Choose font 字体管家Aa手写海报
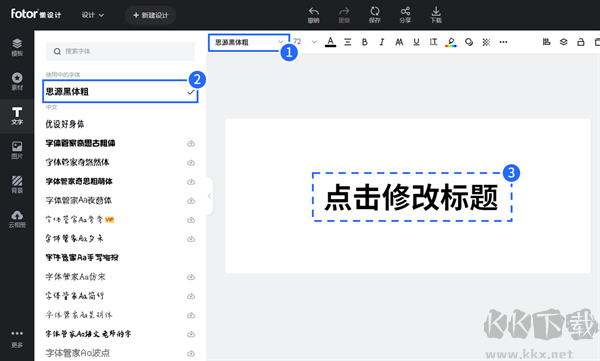Viewport: 600px width, 361px height. [82, 258]
